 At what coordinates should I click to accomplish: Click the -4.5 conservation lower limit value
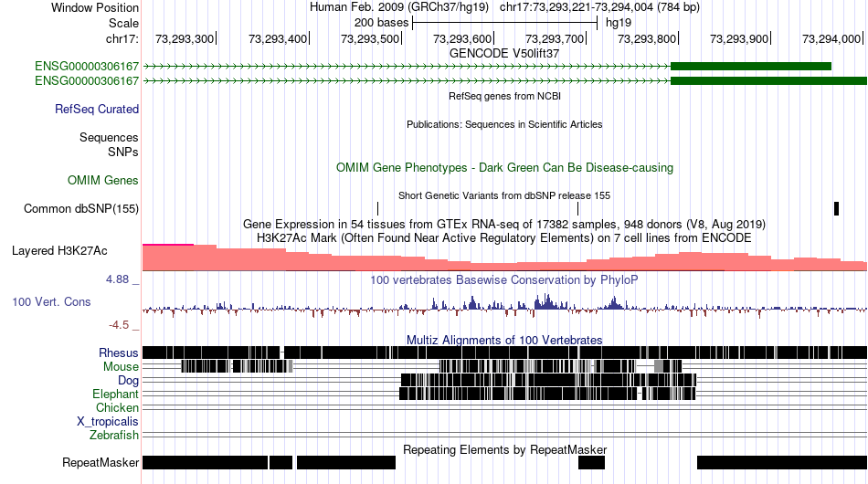[x=119, y=325]
